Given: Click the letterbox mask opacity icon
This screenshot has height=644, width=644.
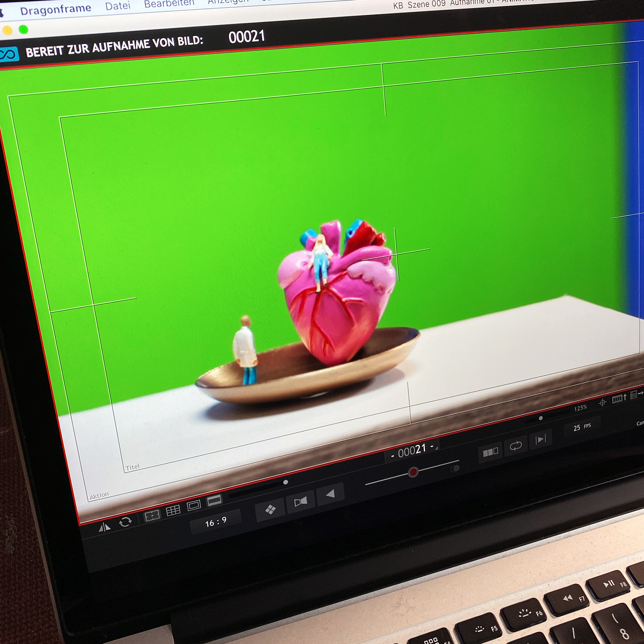Looking at the screenshot, I should [x=214, y=500].
